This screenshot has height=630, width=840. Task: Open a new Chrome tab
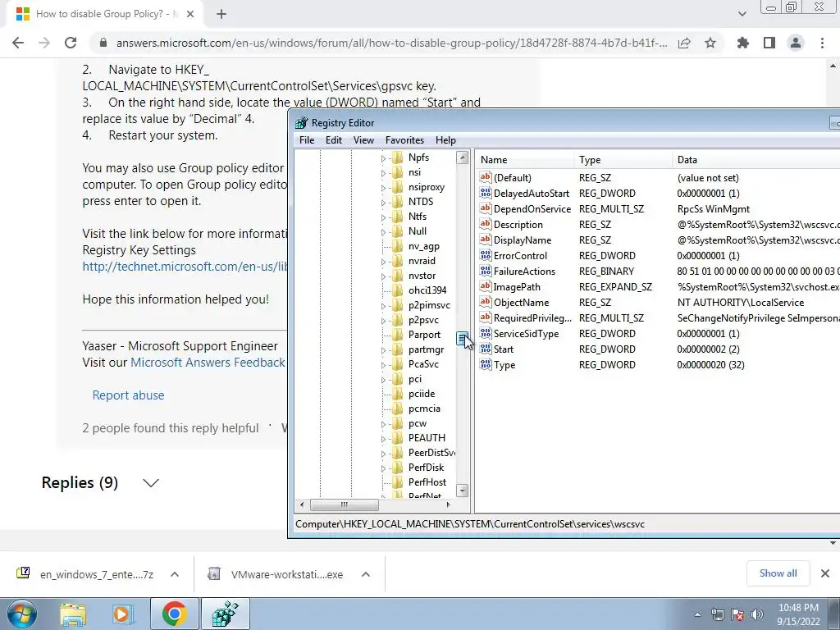(221, 14)
